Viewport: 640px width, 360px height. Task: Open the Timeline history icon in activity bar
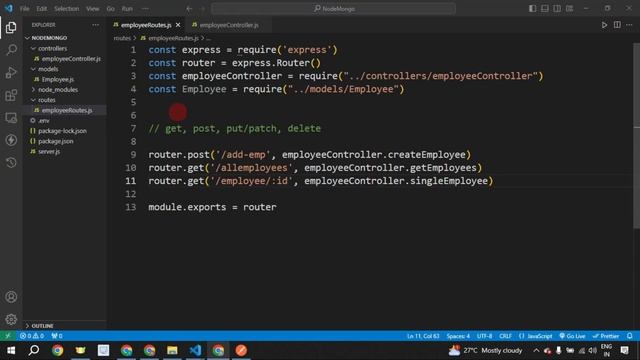(x=11, y=162)
